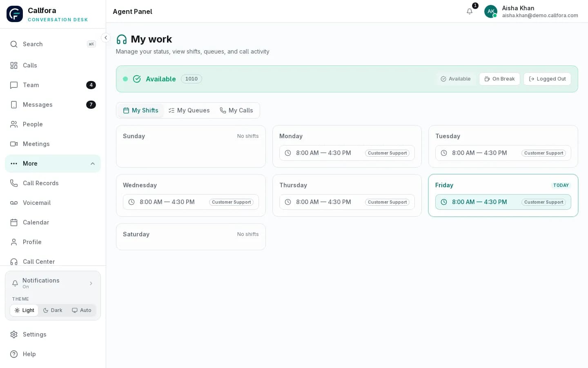The image size is (588, 368).
Task: Open Tuesday's shift entry
Action: [x=503, y=153]
